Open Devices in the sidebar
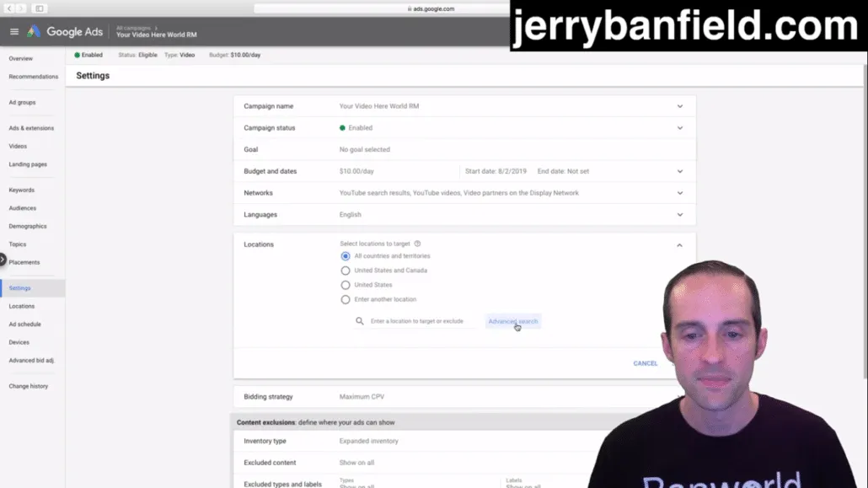The width and height of the screenshot is (868, 488). pos(19,342)
